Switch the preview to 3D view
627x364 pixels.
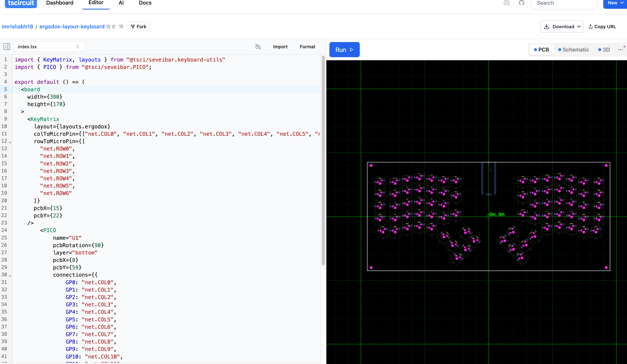point(604,49)
